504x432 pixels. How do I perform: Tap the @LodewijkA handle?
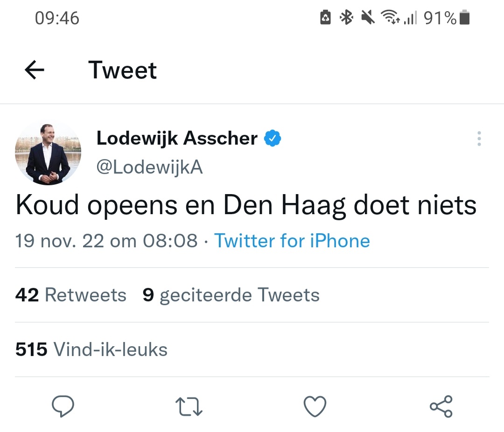pos(149,167)
